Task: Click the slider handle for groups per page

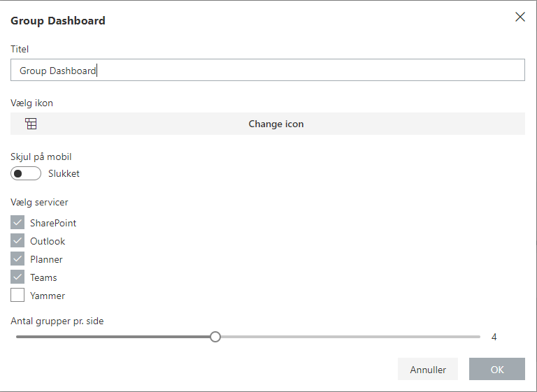Action: point(215,337)
